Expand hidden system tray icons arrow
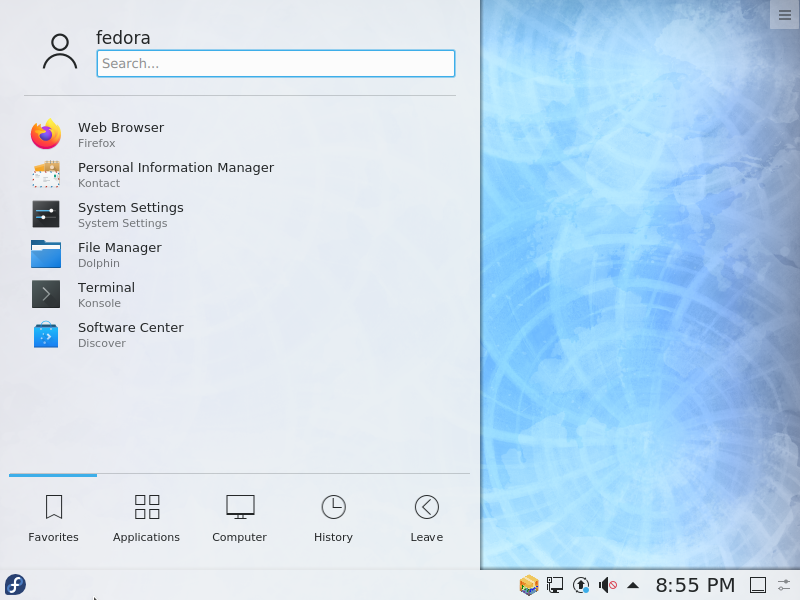 pyautogui.click(x=633, y=585)
